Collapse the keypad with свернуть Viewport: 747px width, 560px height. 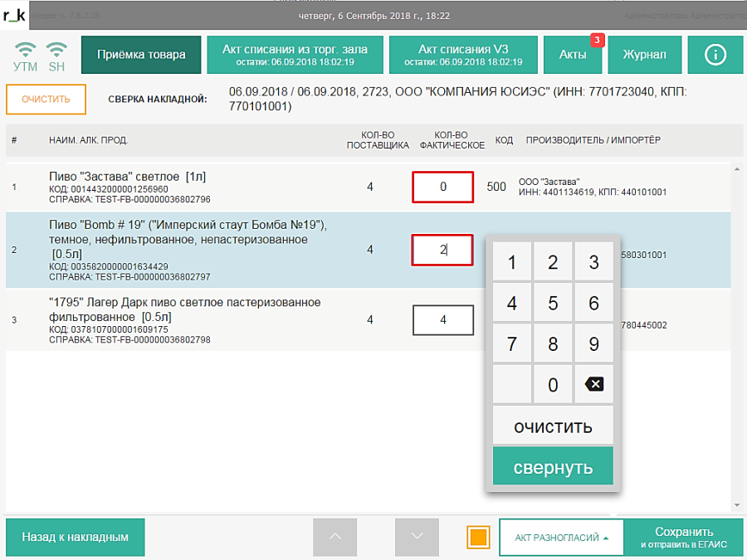pyautogui.click(x=553, y=466)
